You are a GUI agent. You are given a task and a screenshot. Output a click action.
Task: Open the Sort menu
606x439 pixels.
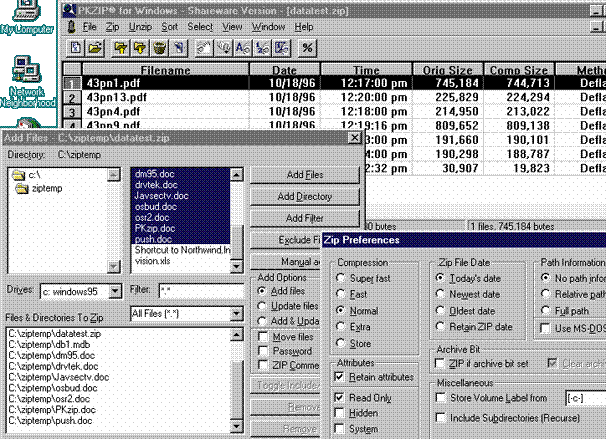[x=170, y=27]
